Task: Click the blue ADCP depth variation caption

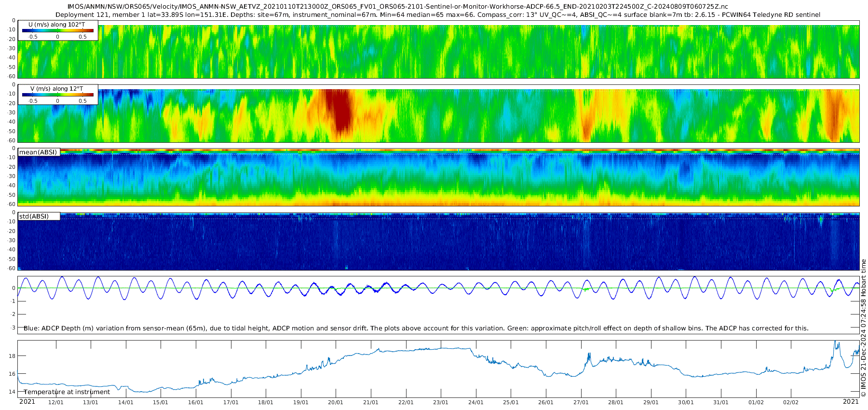Action: tap(416, 328)
